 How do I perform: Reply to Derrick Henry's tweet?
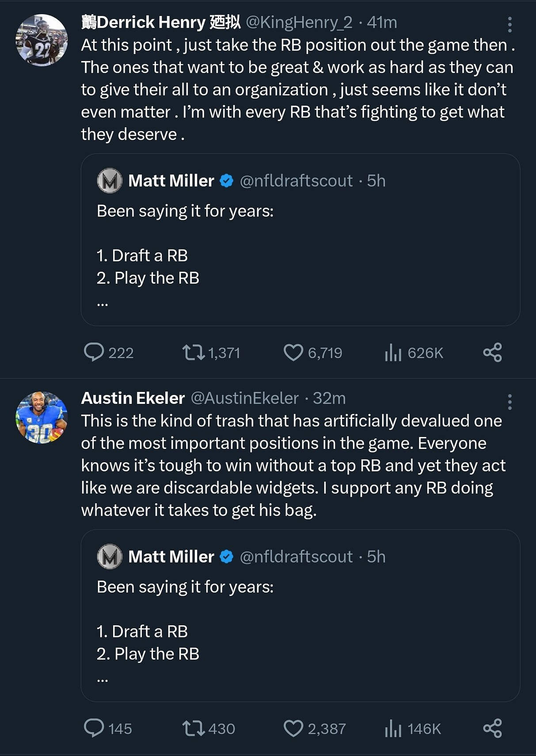(x=94, y=353)
